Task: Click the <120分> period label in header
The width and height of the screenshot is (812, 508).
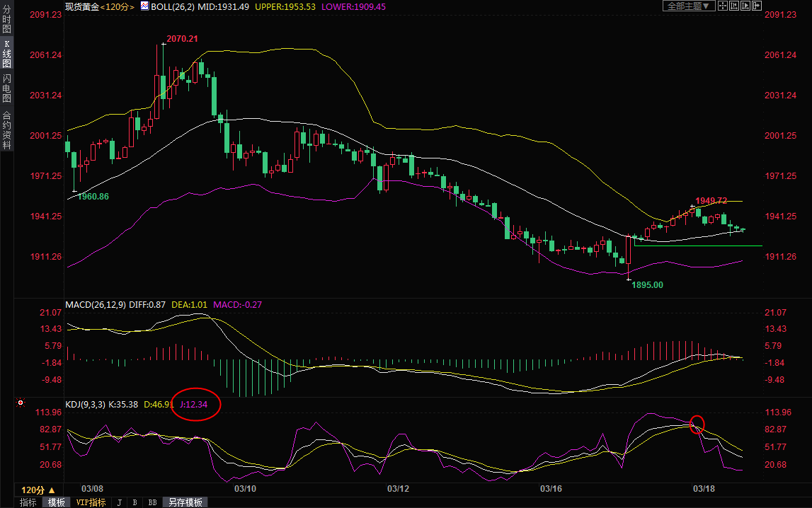Action: (117, 6)
